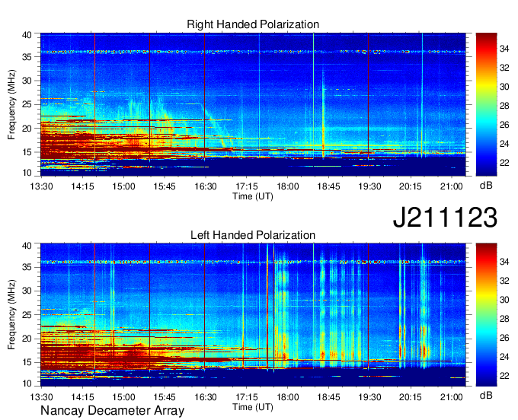Image resolution: width=518 pixels, height=420 pixels.
Task: Click the 20 frequency tick on Left Handed plot
Action: coord(27,339)
